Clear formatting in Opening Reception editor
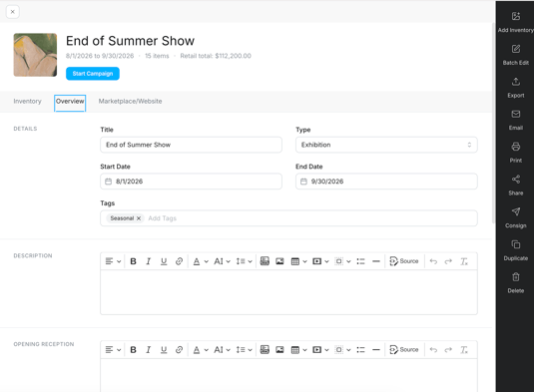The image size is (534, 392). [464, 350]
